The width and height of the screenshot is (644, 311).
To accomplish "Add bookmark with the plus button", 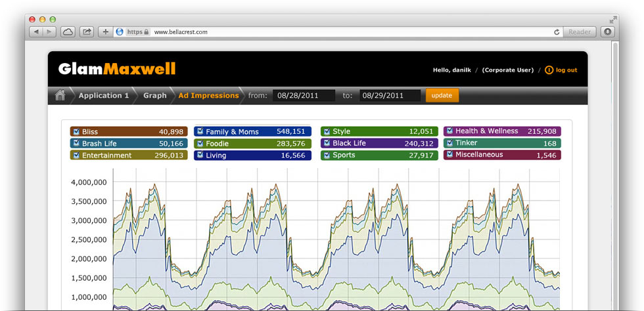I will (106, 31).
